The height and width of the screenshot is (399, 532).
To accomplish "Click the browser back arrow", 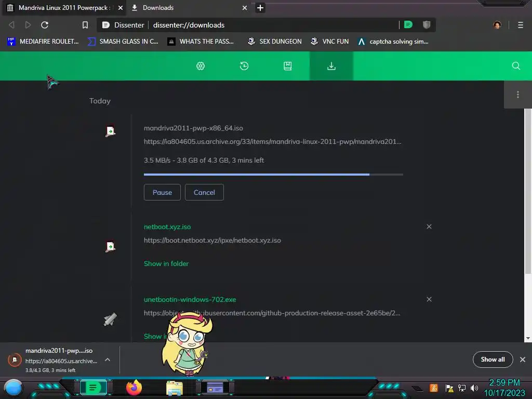I will coord(11,25).
